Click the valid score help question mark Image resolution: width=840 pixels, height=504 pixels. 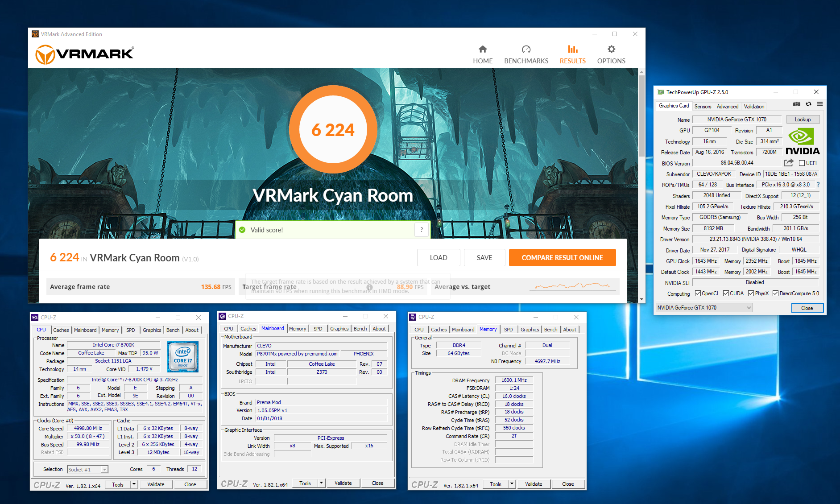point(422,230)
